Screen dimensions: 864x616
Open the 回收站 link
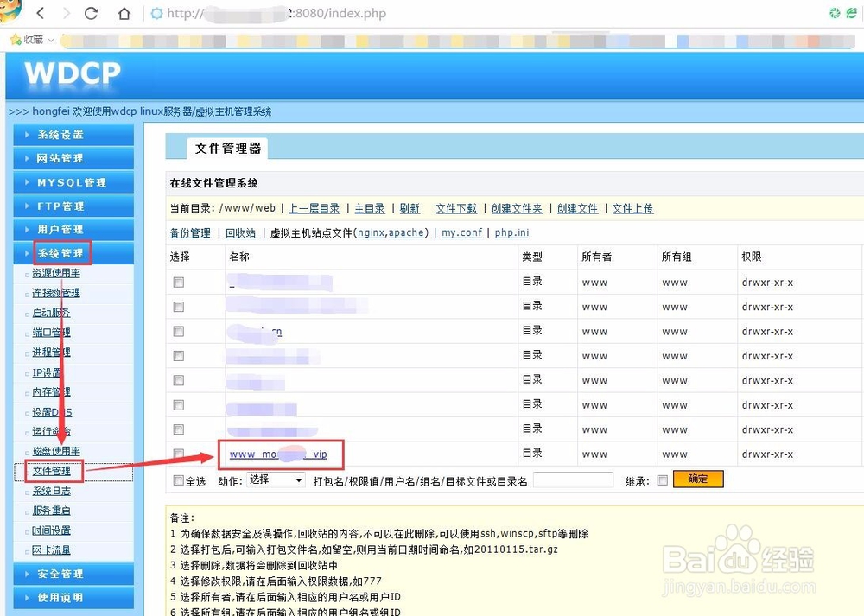point(241,232)
